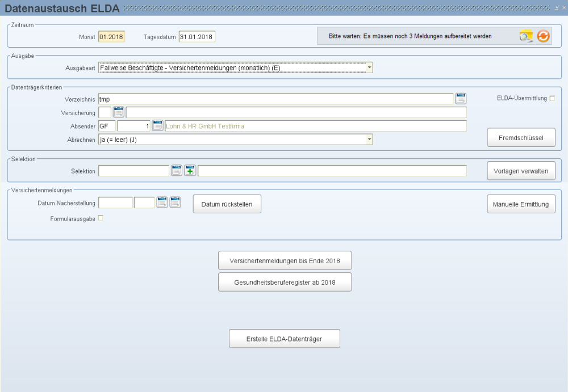This screenshot has width=568, height=392.
Task: Click the Selektion description field
Action: pyautogui.click(x=332, y=171)
